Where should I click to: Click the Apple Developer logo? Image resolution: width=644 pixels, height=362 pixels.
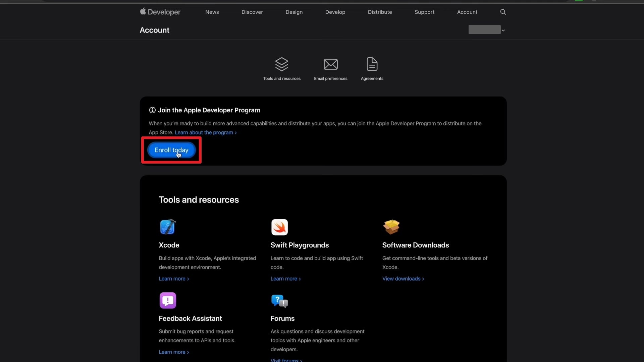(x=160, y=12)
